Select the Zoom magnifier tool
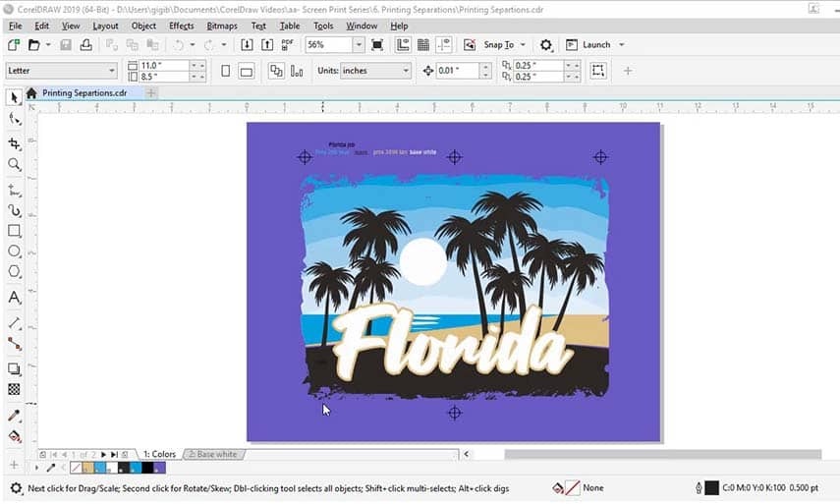840x504 pixels. (x=15, y=164)
